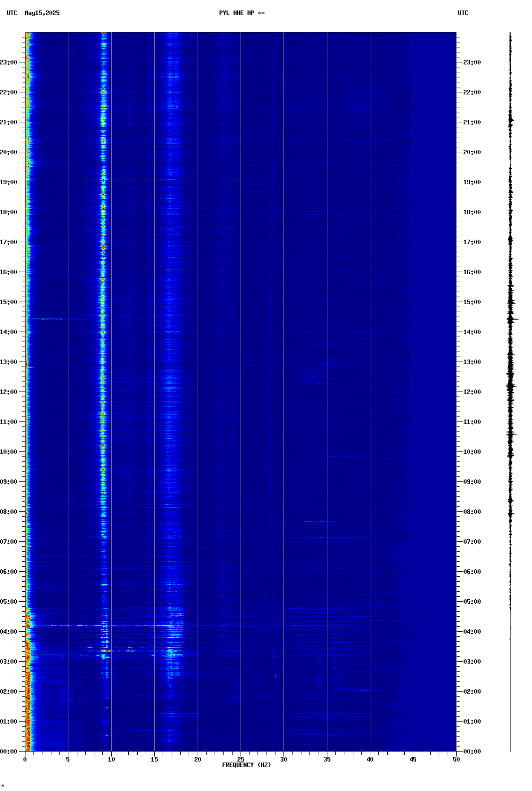Click '08:00' on the right time axis
Viewport: 532px width, 791px height.
472,512
